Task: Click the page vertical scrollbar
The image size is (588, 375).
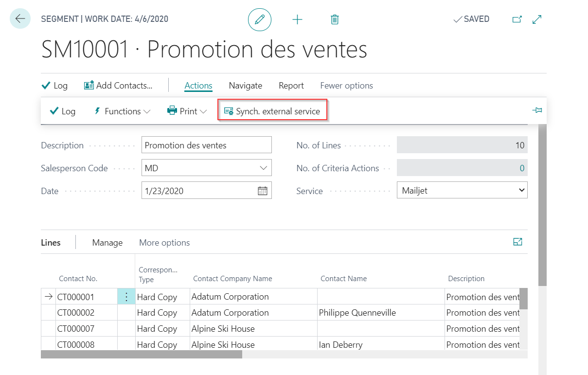Action: click(542, 204)
